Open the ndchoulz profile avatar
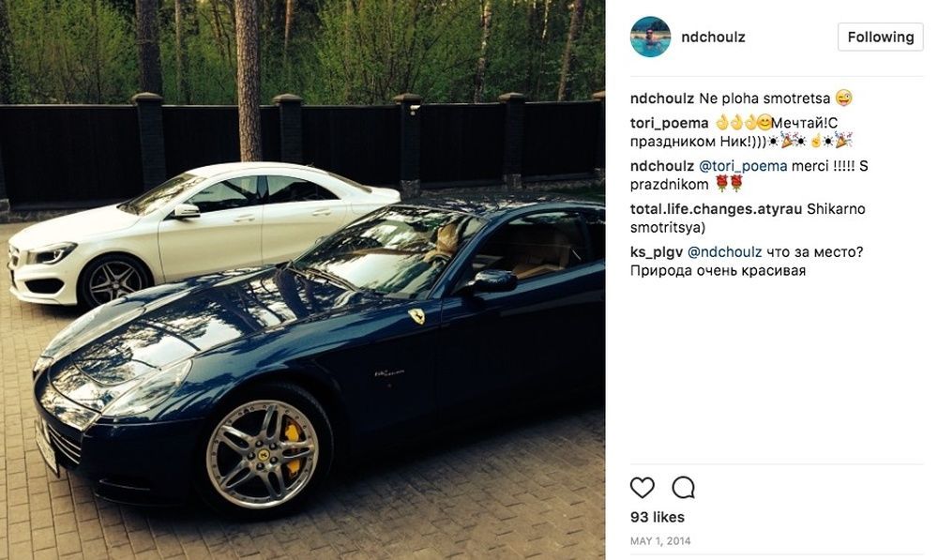 click(x=650, y=37)
